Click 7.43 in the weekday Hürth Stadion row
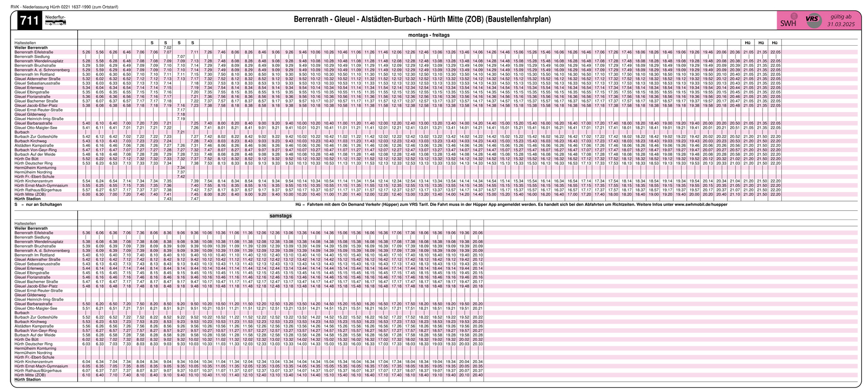868x392 pixels. tap(167, 199)
